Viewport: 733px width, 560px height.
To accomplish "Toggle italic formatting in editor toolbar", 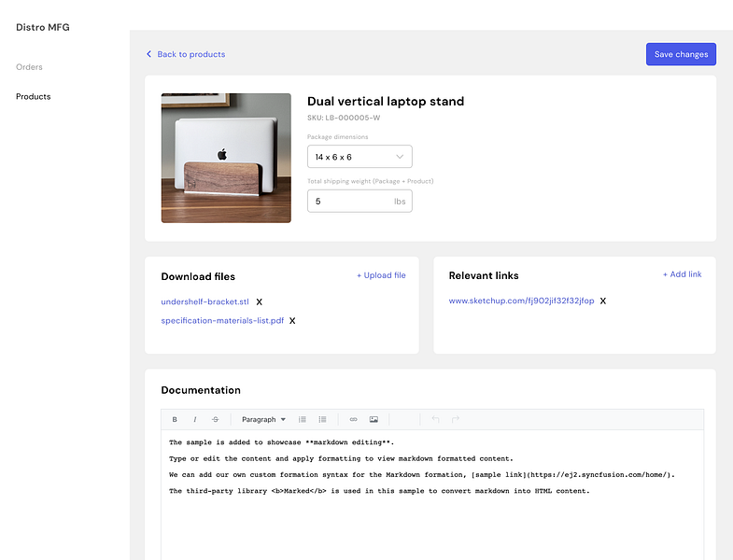I will pyautogui.click(x=195, y=419).
